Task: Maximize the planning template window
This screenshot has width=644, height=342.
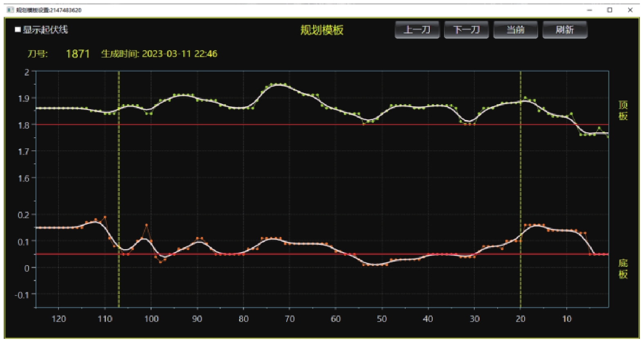Action: (x=610, y=10)
